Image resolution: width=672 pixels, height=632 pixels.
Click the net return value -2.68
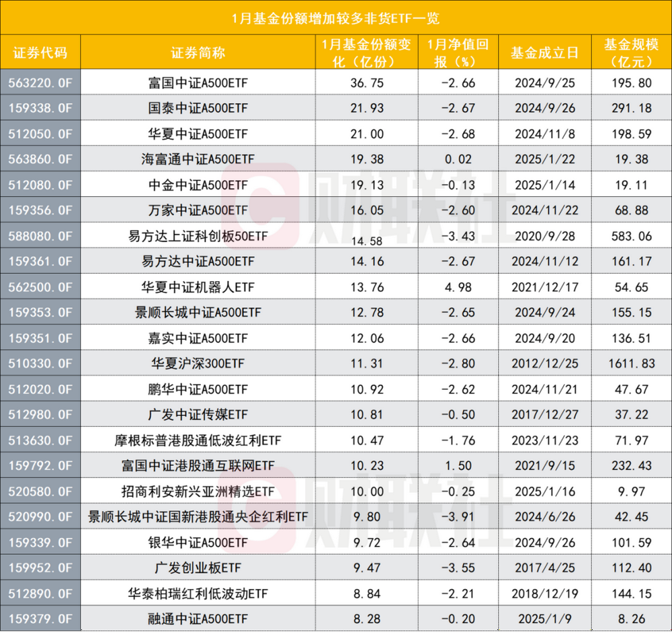click(x=458, y=134)
